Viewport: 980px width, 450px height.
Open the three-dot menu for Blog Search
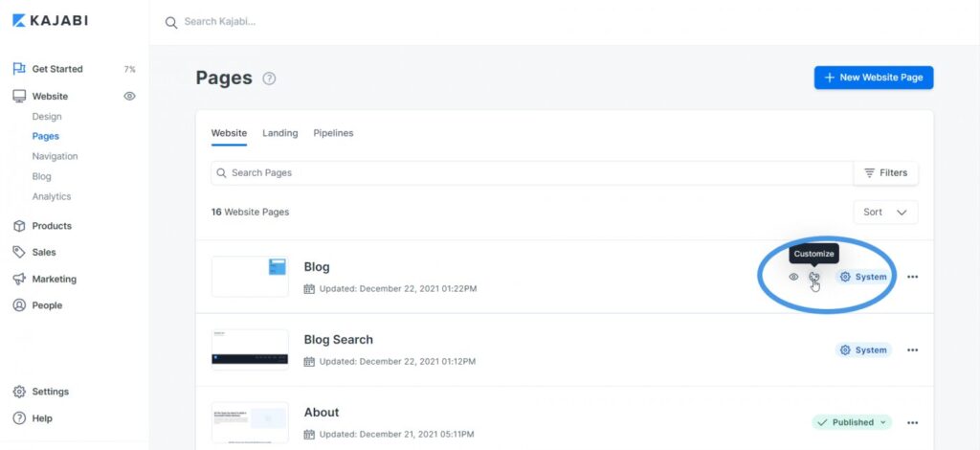(x=912, y=350)
